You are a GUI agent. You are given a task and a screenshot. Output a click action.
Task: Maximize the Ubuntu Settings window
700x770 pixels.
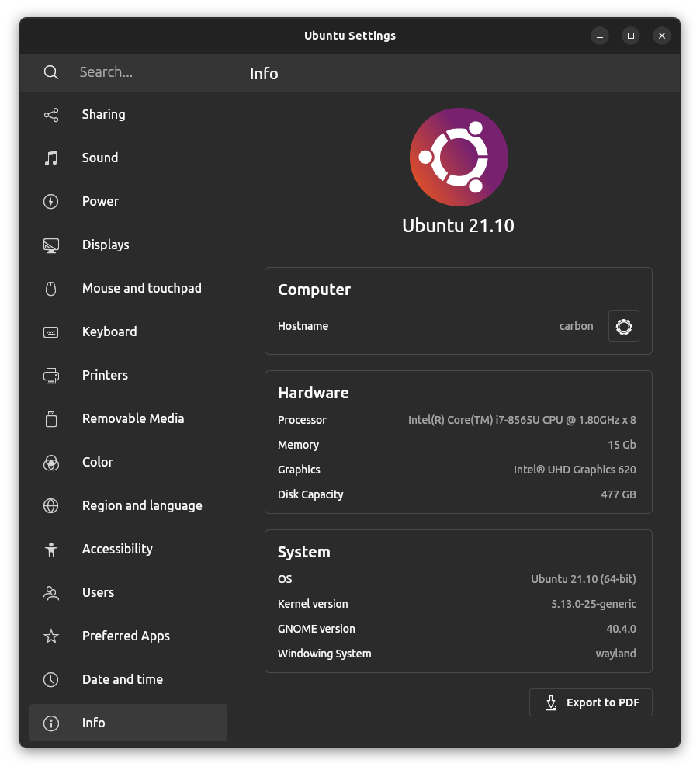(631, 36)
